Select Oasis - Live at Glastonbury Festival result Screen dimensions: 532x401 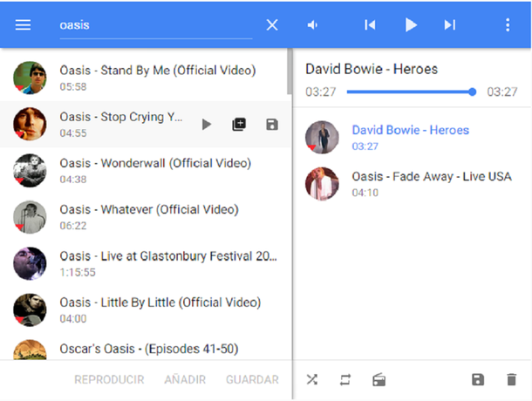pyautogui.click(x=146, y=263)
